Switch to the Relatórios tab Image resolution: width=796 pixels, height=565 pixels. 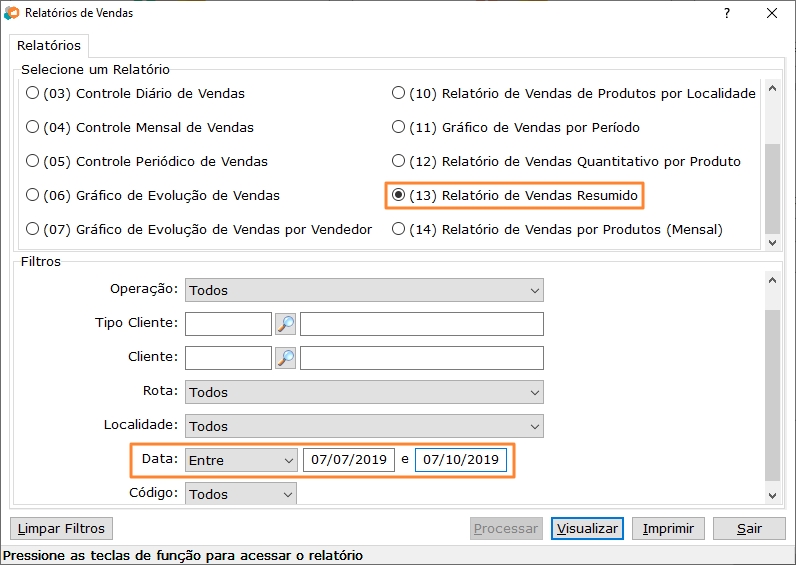49,46
